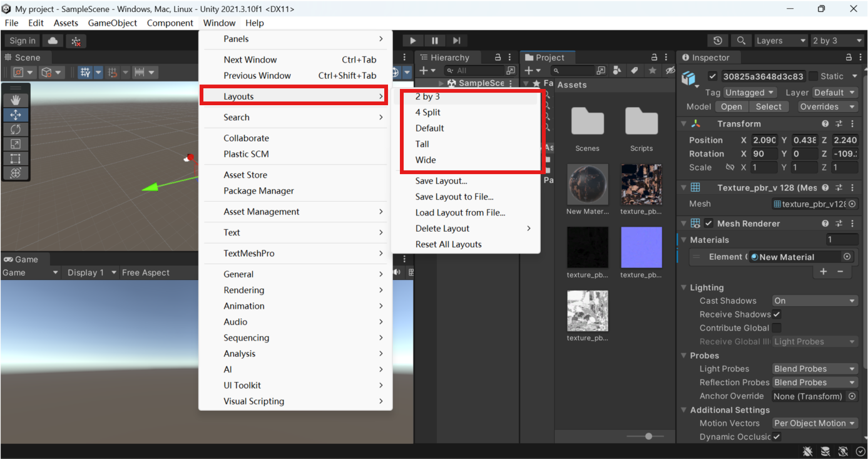Viewport: 868px width, 459px height.
Task: Open the Tag dropdown showing Untagged
Action: click(x=750, y=93)
